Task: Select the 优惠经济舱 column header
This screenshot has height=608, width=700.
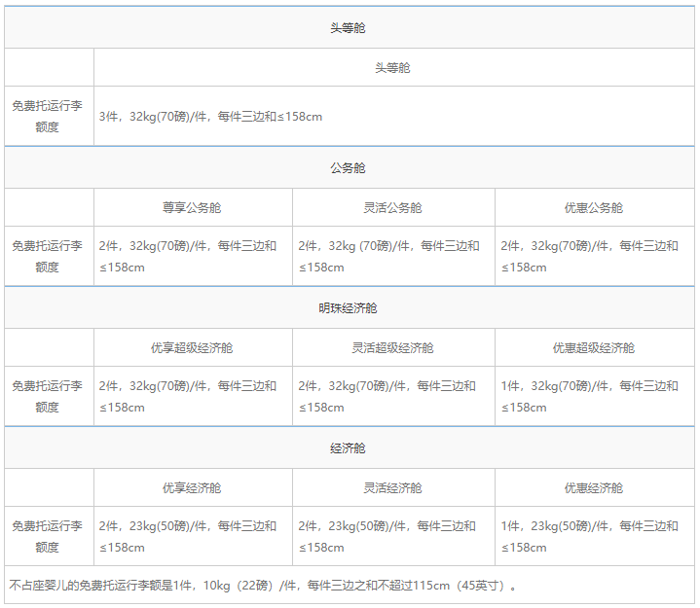Action: click(594, 488)
